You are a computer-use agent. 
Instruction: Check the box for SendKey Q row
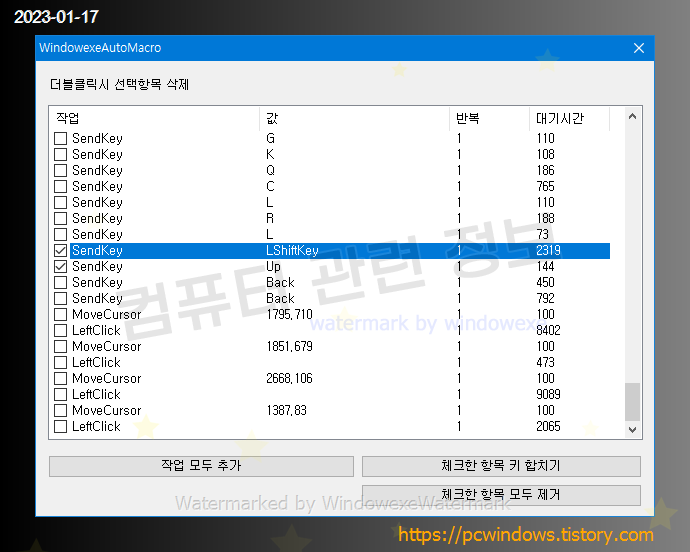coord(60,170)
